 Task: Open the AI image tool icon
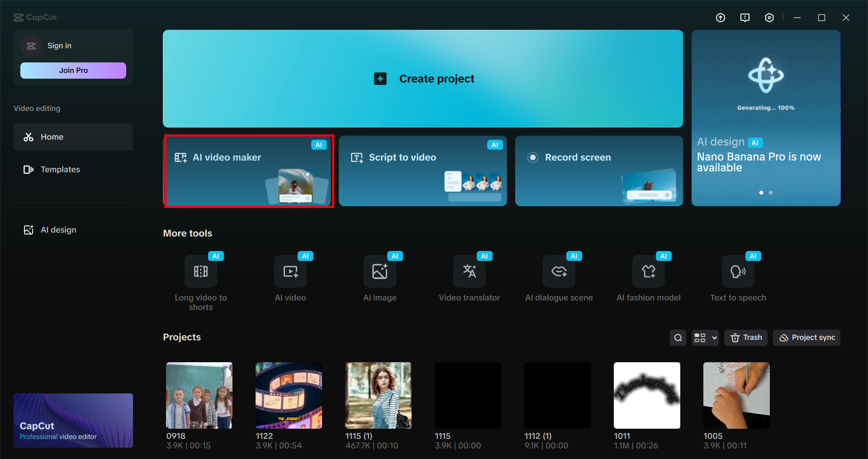click(379, 271)
